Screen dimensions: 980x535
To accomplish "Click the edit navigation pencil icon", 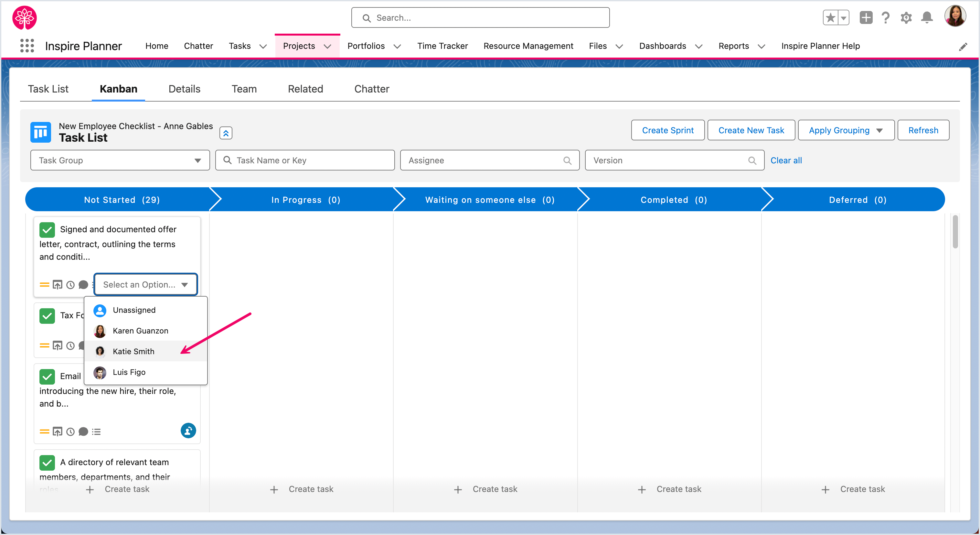I will pos(963,47).
